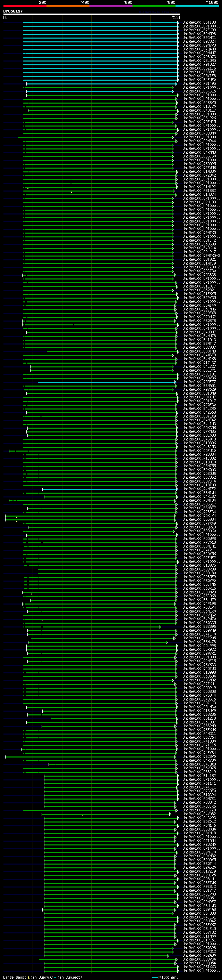222x980 pixels.
Task: Select the UniRef100_C6TI33 hit label
Action: tap(199, 23)
